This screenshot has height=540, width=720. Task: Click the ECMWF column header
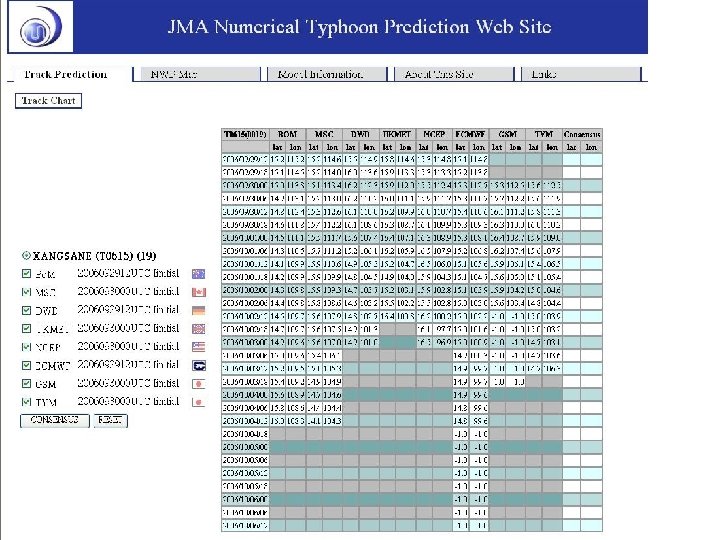tap(471, 135)
